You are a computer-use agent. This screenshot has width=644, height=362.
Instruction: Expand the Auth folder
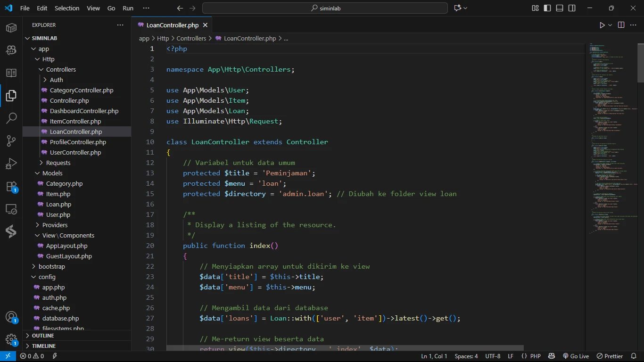[x=56, y=80]
